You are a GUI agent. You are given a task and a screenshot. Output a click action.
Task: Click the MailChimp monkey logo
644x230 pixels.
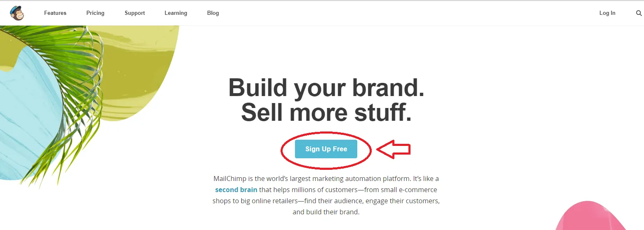[17, 13]
